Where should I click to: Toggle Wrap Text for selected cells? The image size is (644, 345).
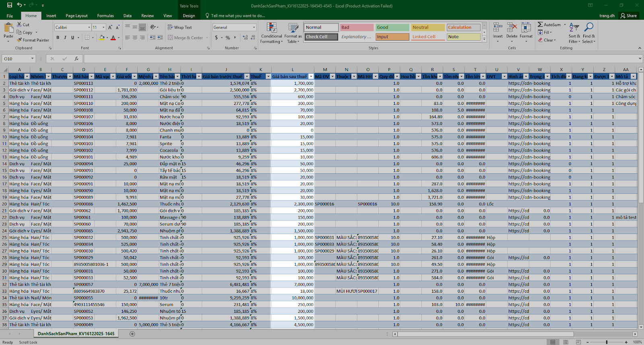pyautogui.click(x=180, y=27)
